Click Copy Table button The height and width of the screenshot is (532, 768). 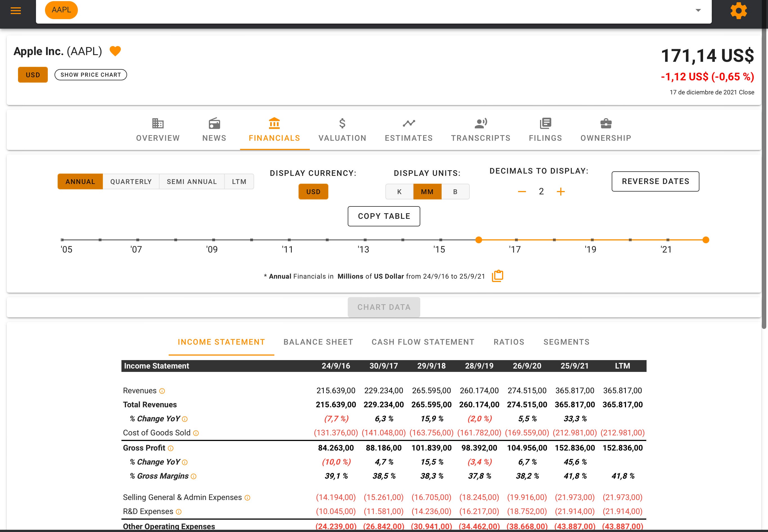click(384, 216)
